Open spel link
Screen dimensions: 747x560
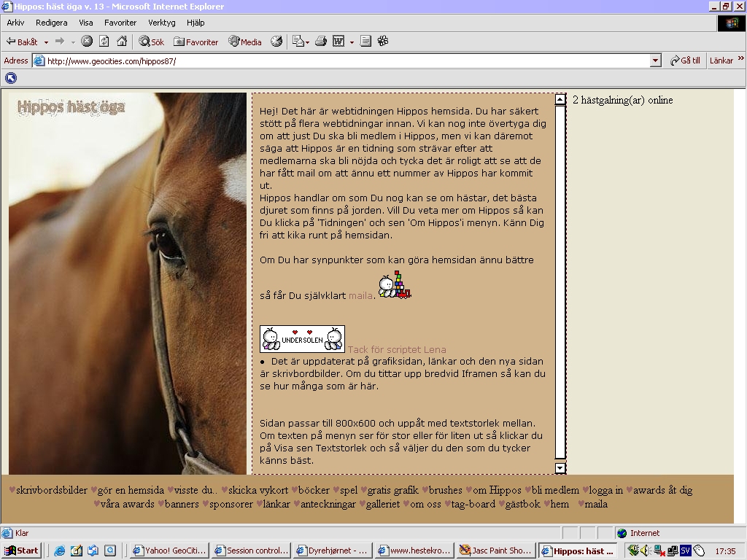(x=348, y=490)
